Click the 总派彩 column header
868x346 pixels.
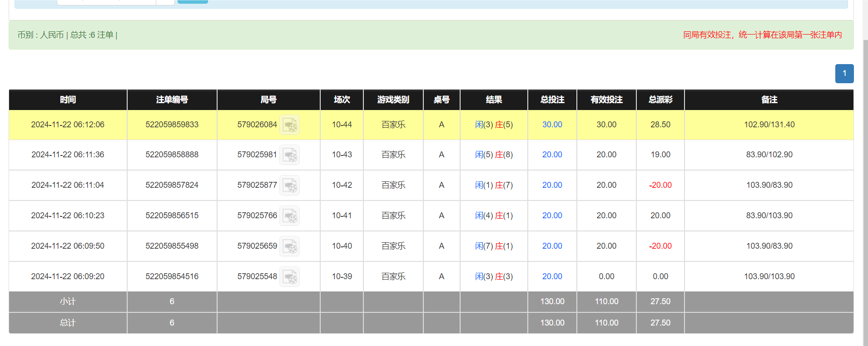(660, 100)
